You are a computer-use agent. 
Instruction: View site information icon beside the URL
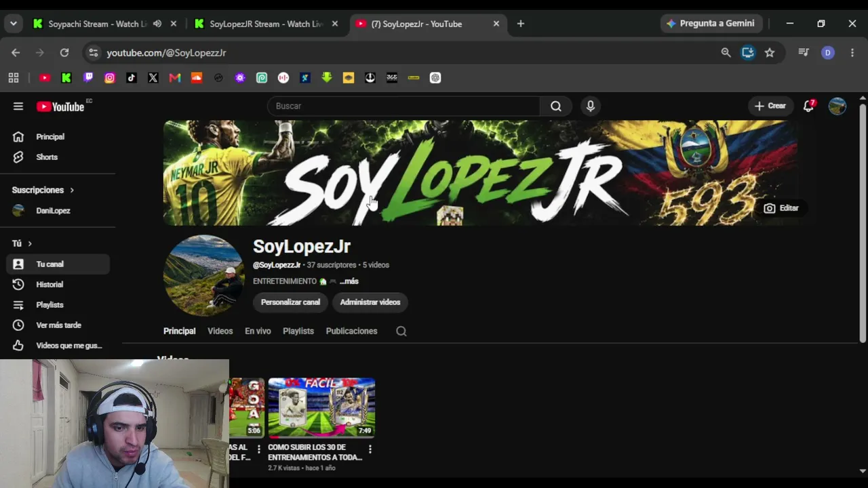94,52
